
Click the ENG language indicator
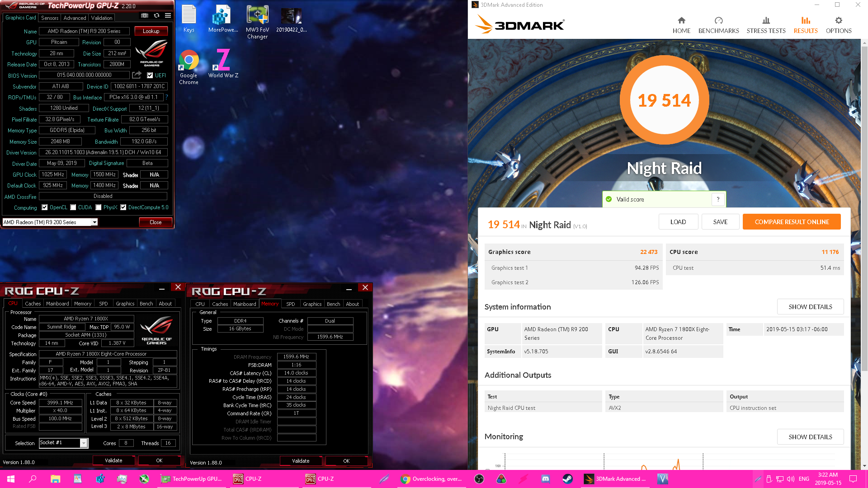coord(804,479)
